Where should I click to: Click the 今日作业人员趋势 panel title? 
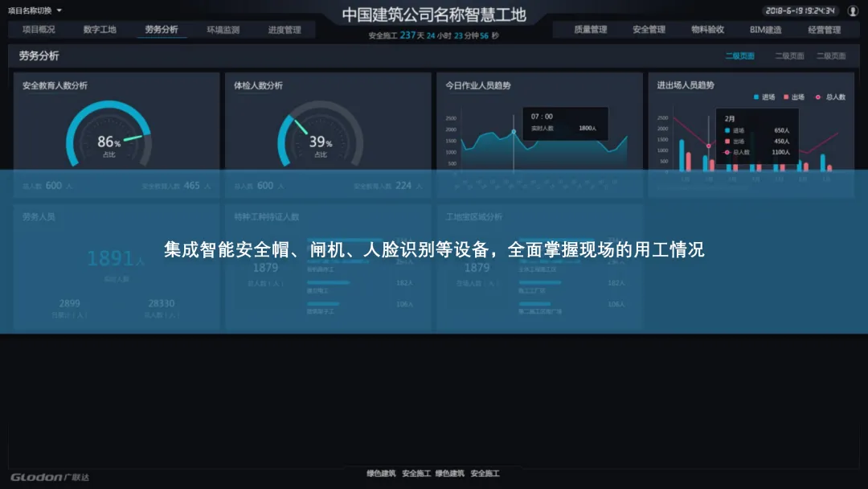tap(478, 85)
